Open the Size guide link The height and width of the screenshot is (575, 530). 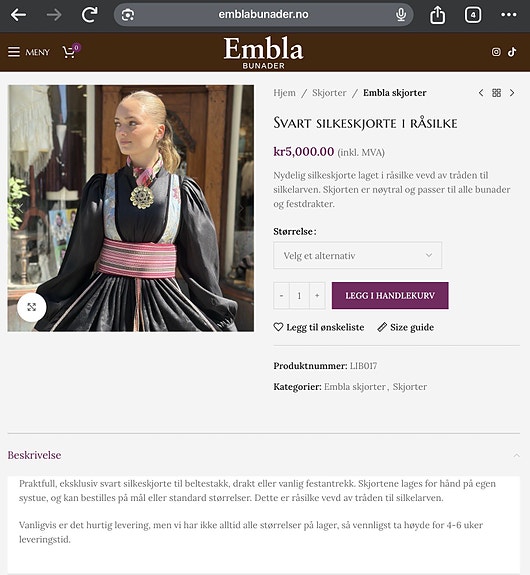406,327
